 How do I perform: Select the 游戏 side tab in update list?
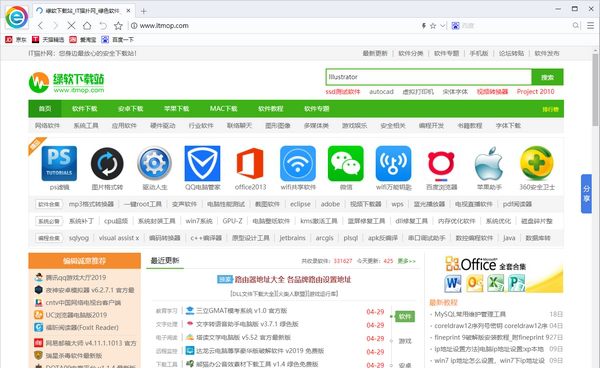tap(405, 341)
